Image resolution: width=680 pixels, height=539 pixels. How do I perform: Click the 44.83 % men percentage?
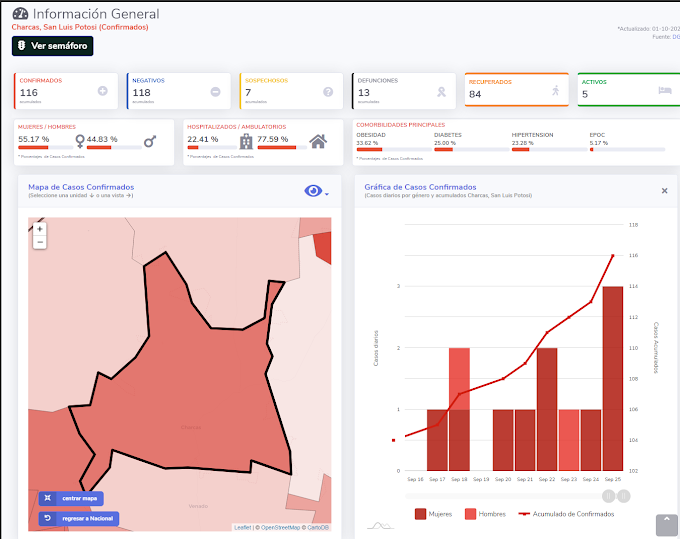point(102,139)
